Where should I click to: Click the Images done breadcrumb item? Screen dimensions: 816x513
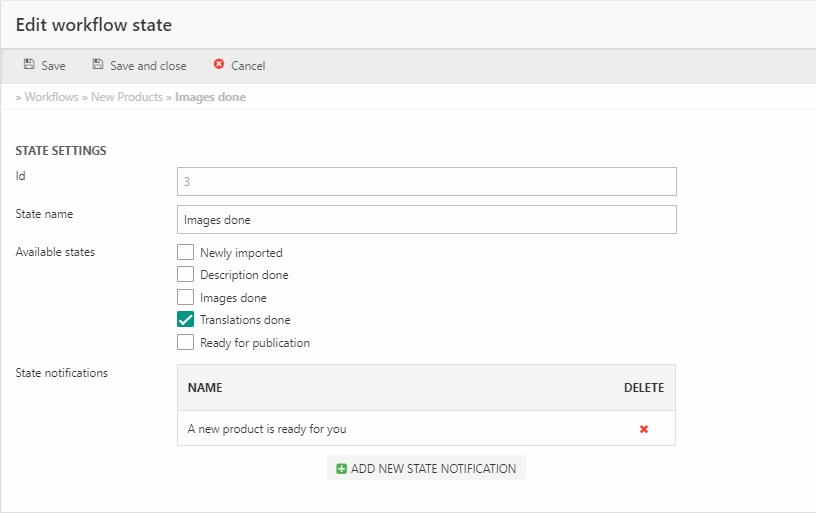point(210,97)
